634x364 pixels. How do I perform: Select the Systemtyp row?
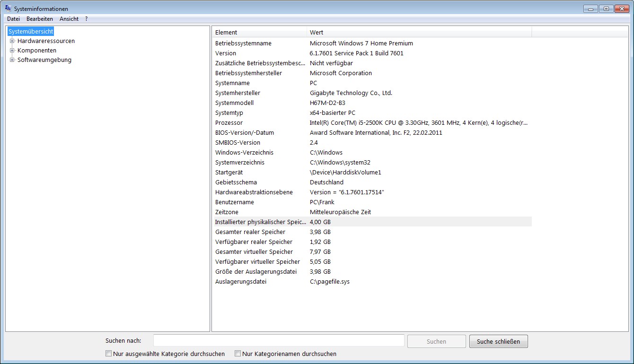(x=372, y=113)
